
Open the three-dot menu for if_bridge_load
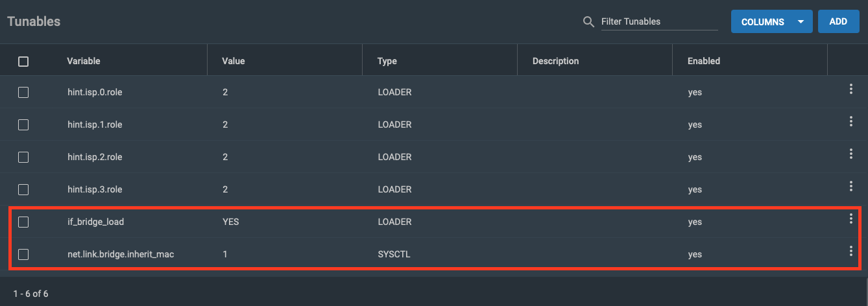click(850, 218)
